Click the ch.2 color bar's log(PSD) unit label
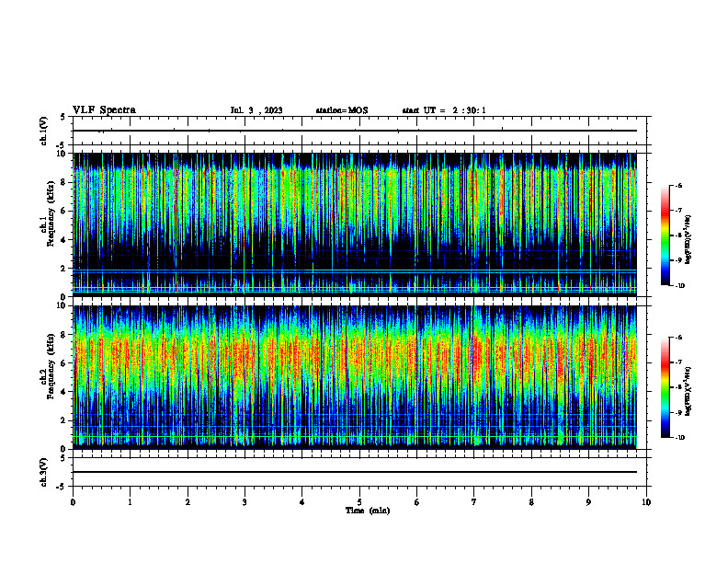728x563 pixels. click(688, 391)
